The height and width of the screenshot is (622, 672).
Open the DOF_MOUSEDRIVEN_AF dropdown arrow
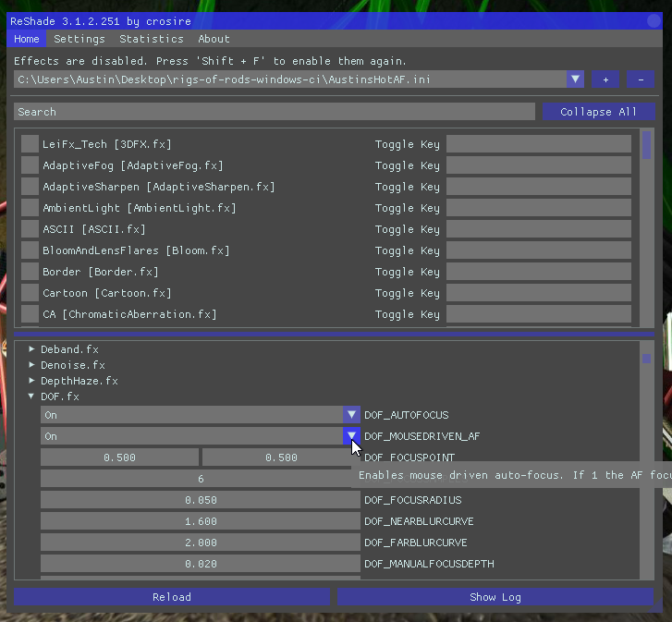point(351,436)
